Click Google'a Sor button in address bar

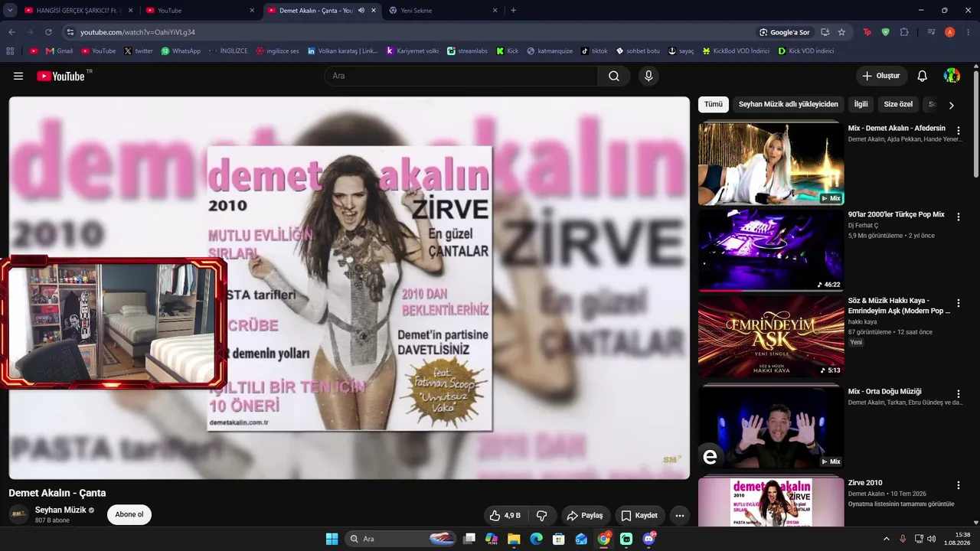[784, 32]
